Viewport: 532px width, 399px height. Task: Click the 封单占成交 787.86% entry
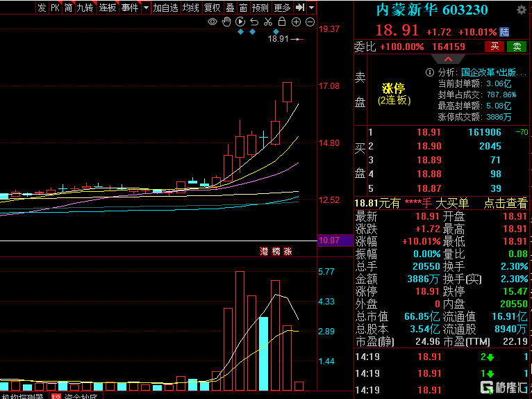tap(476, 95)
